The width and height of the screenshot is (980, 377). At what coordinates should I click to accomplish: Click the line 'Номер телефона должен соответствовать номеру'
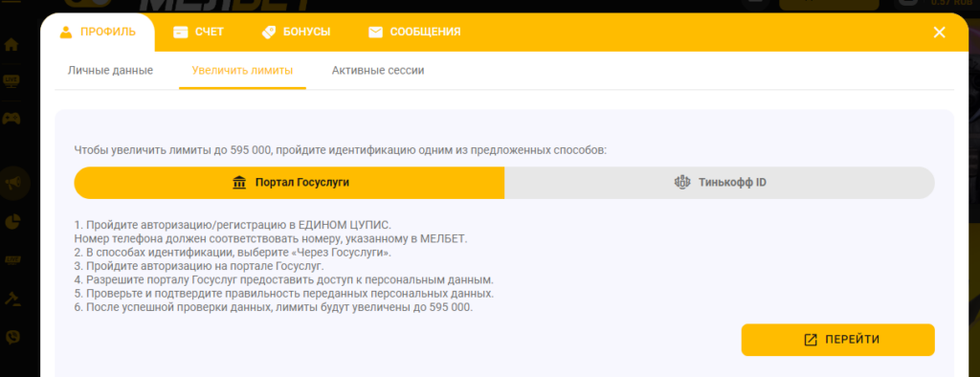[271, 239]
